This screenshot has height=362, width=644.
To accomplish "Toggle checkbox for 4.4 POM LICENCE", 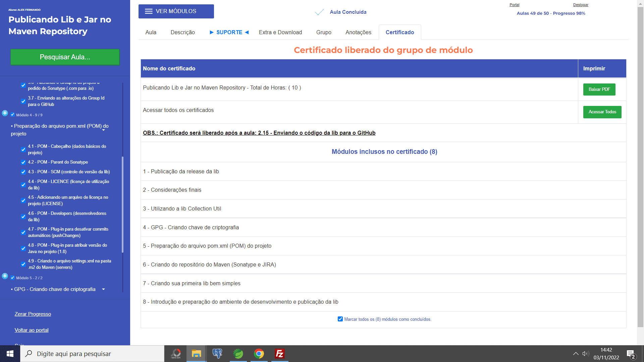I will pos(23,185).
